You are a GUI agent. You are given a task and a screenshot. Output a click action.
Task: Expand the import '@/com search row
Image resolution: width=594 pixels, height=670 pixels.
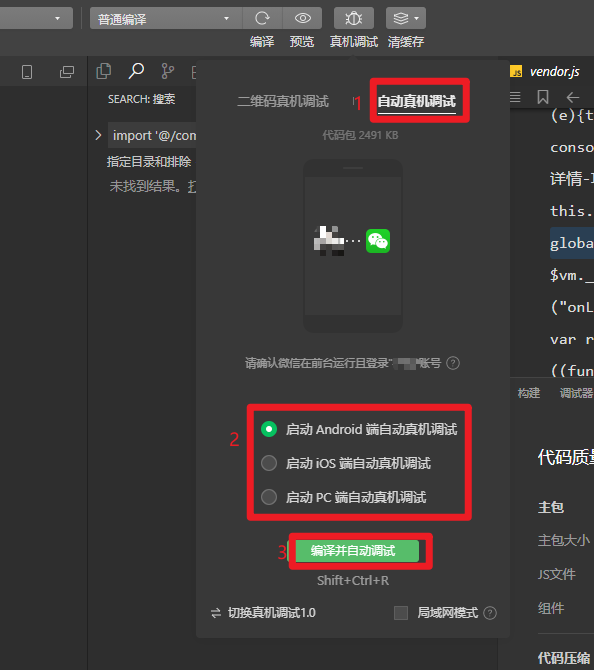click(98, 135)
